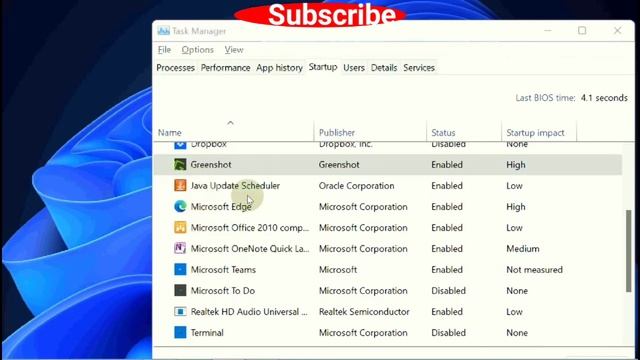Click the Microsoft To Do icon
This screenshot has width=640, height=360.
180,290
